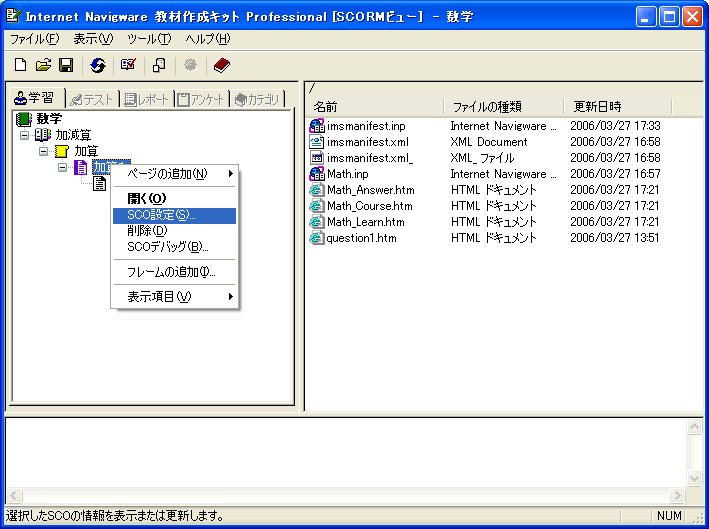Screen dimensions: 709x529
Task: Switch to the カテゴリ tab
Action: [258, 99]
